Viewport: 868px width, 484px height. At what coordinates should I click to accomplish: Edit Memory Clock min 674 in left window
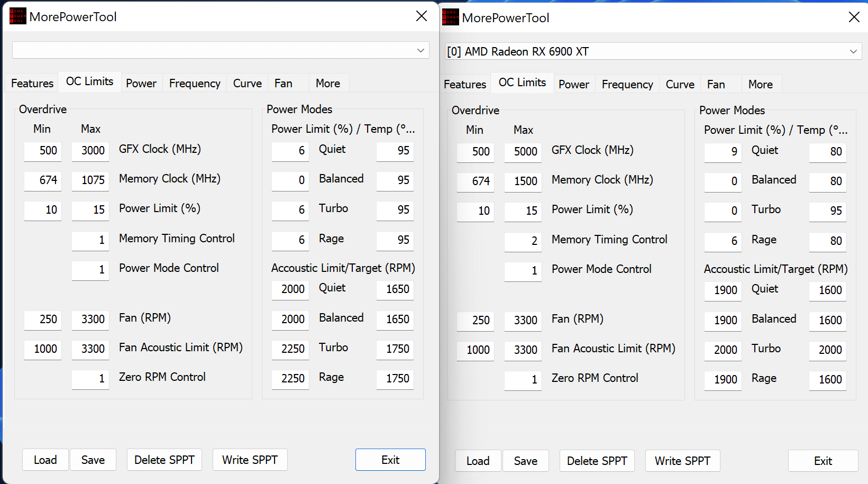pyautogui.click(x=43, y=180)
